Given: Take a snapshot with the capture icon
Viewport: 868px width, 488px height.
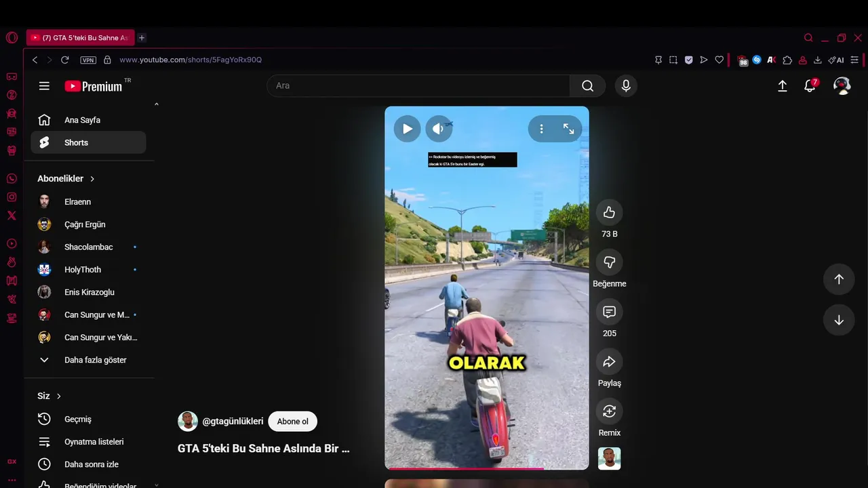Looking at the screenshot, I should pyautogui.click(x=673, y=60).
